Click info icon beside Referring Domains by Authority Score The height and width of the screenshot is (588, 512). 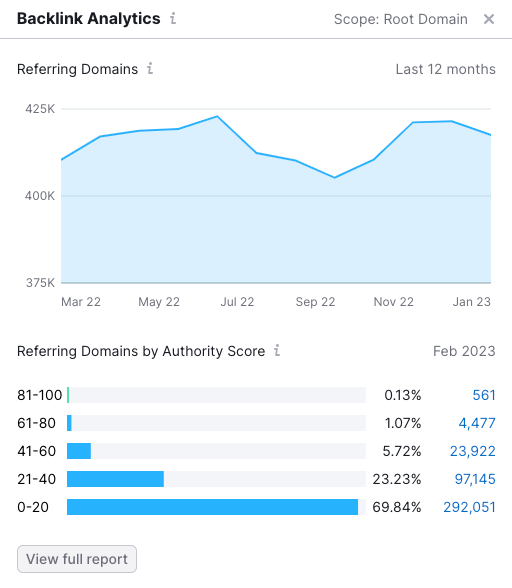click(x=277, y=351)
